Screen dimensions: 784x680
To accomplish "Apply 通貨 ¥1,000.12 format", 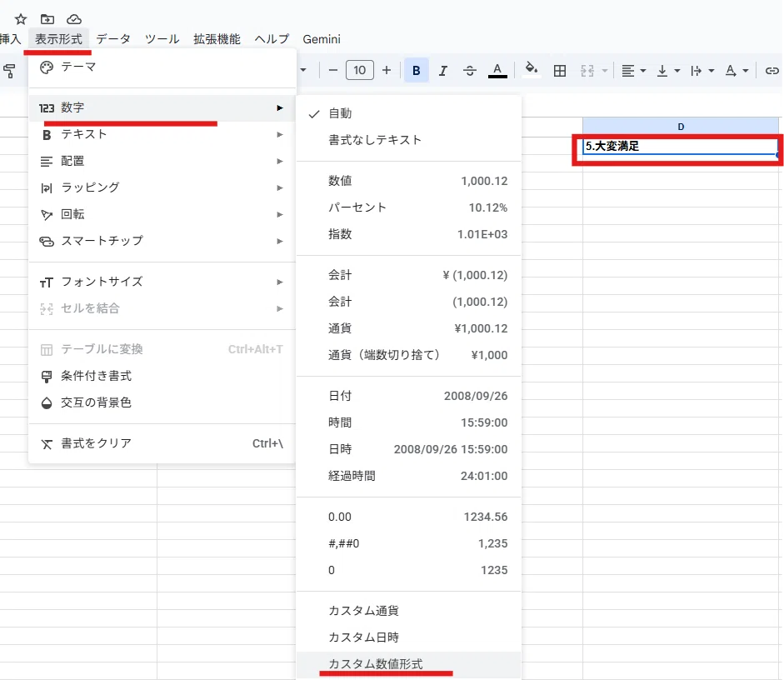I will (408, 328).
